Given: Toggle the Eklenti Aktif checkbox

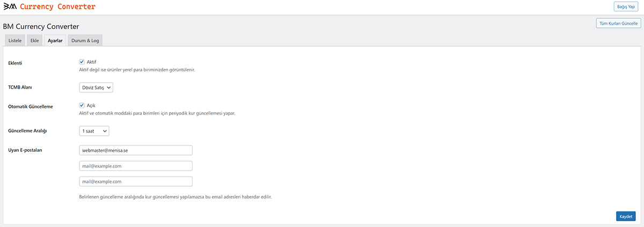Looking at the screenshot, I should pyautogui.click(x=82, y=62).
